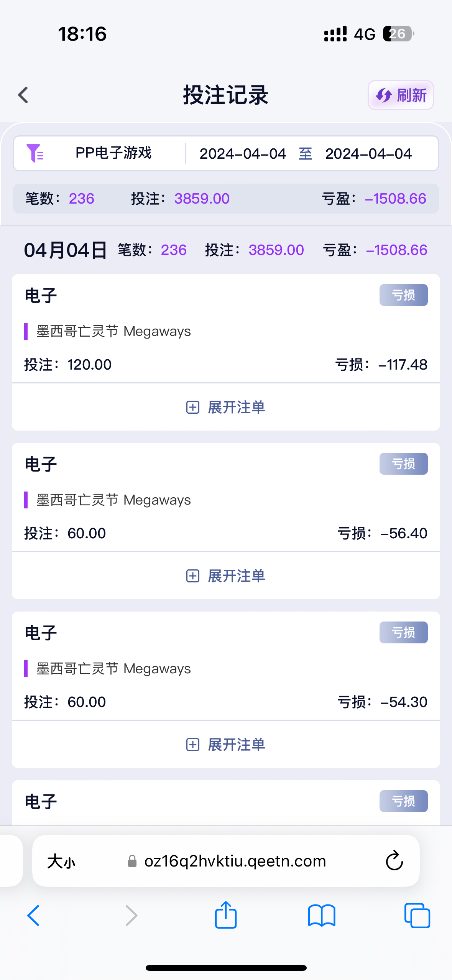452x980 pixels.
Task: Open the PP电子游戏 game filter dropdown
Action: pos(113,153)
